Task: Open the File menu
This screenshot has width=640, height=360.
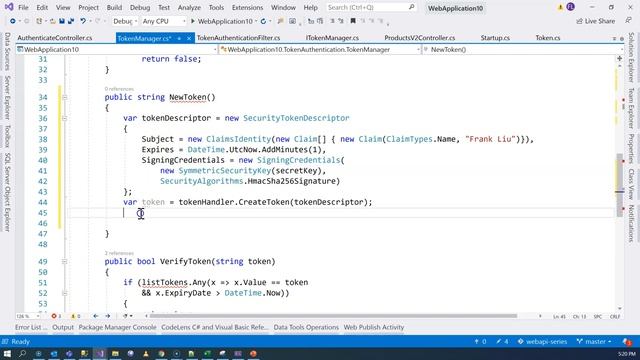Action: coord(23,7)
